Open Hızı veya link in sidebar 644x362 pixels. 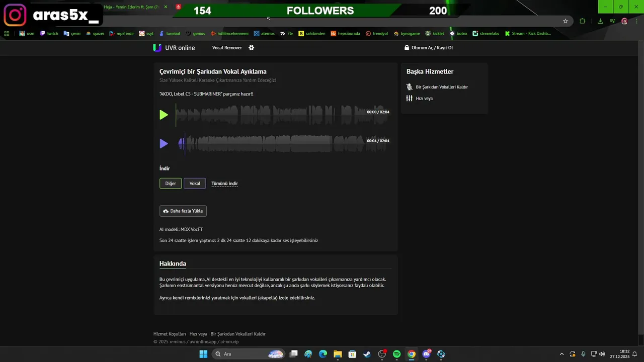[x=424, y=98]
